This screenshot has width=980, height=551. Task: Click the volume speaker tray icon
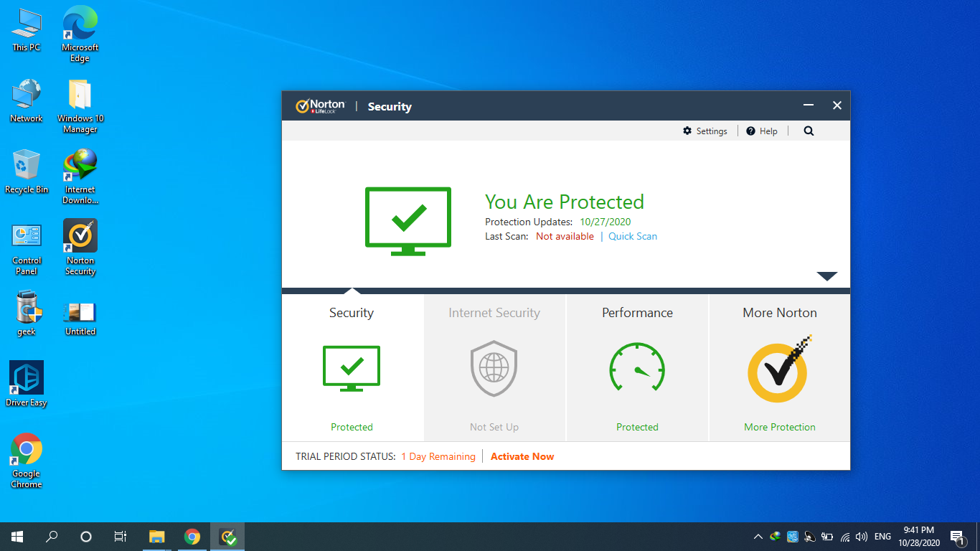(862, 537)
